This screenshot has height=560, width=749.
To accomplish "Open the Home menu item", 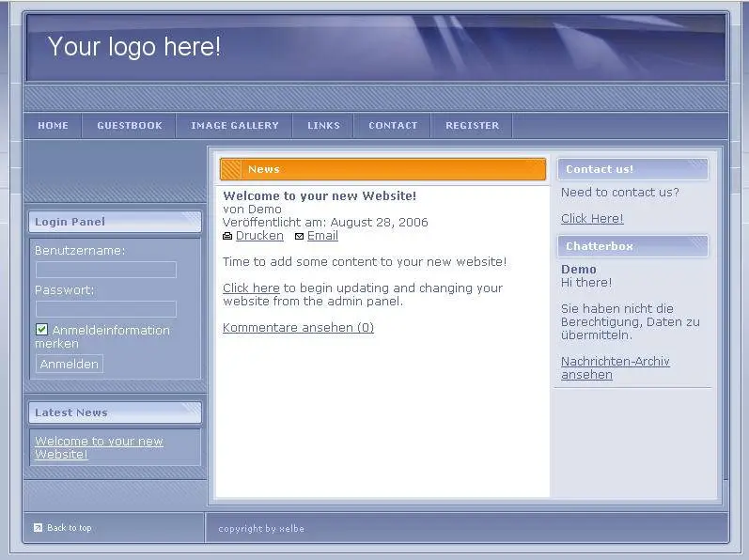I will (x=53, y=126).
